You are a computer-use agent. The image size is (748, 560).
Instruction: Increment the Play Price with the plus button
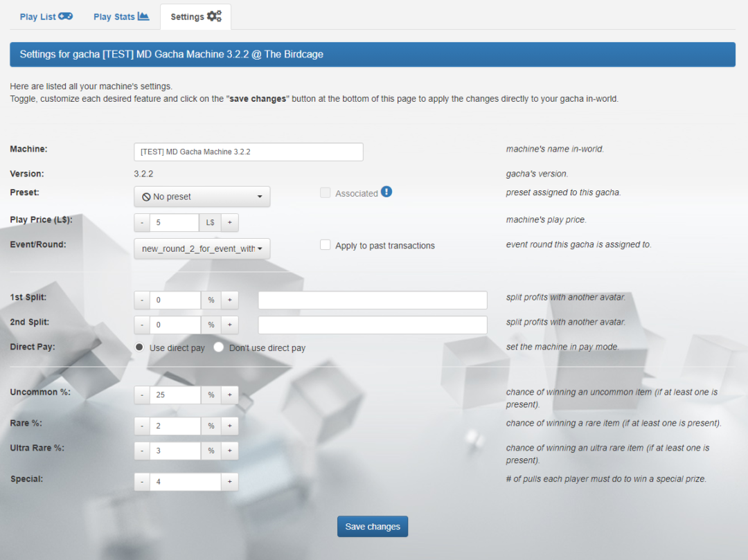[230, 222]
